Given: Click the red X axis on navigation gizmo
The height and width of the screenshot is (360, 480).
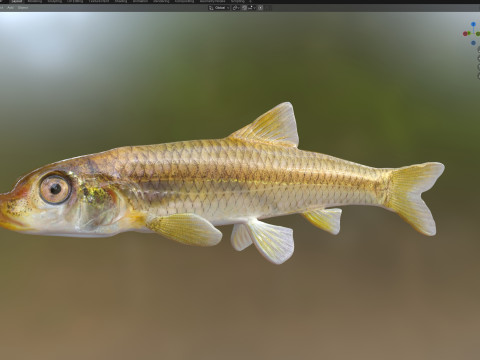Looking at the screenshot, I should [x=465, y=34].
